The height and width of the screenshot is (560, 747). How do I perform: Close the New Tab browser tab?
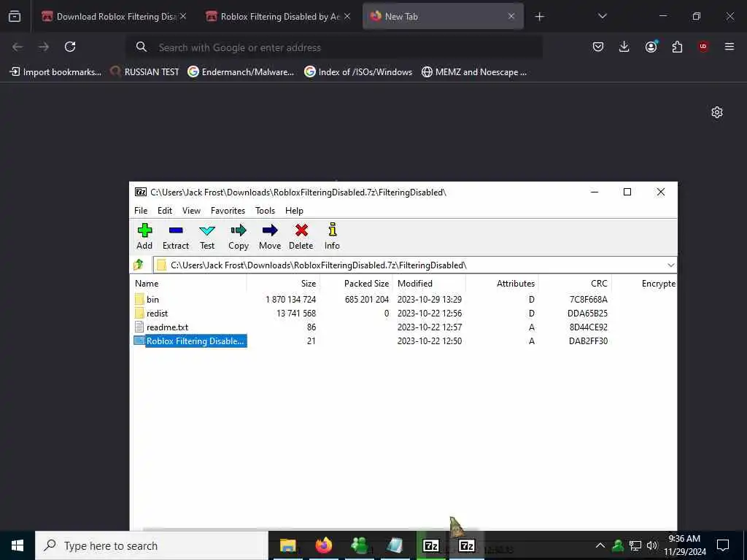coord(511,16)
